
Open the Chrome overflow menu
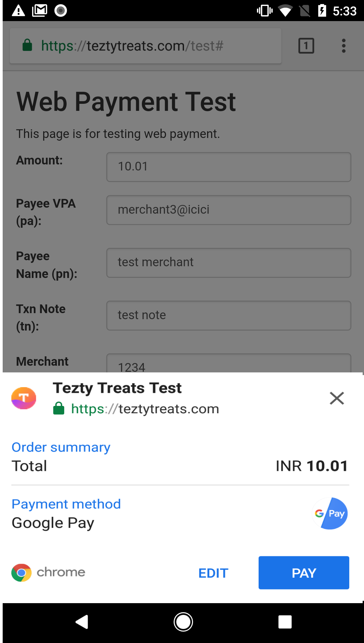point(344,46)
